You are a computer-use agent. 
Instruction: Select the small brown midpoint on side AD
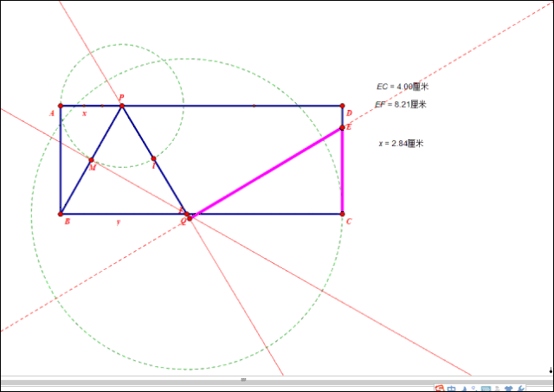(x=254, y=106)
